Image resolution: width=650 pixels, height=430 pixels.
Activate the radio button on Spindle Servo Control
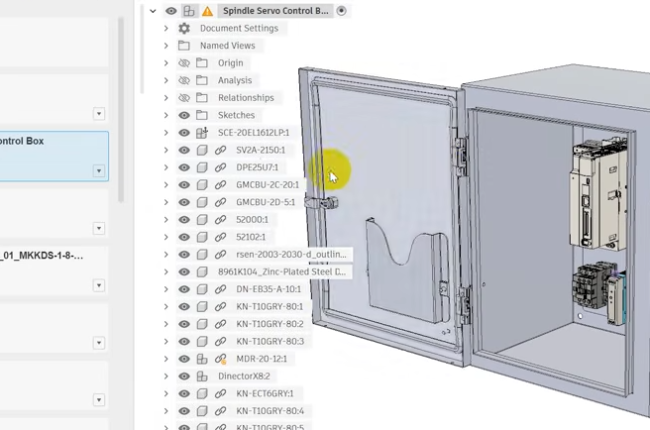point(341,11)
